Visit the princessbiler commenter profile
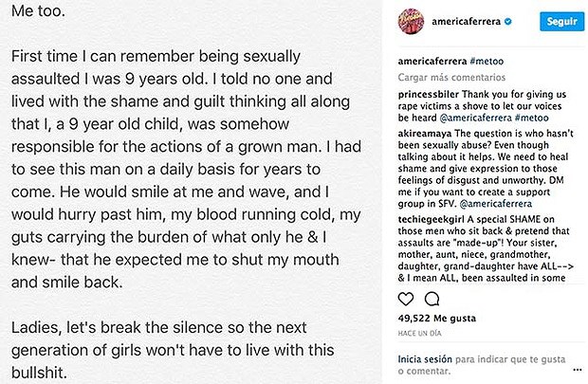This screenshot has width=588, height=384. (x=429, y=94)
